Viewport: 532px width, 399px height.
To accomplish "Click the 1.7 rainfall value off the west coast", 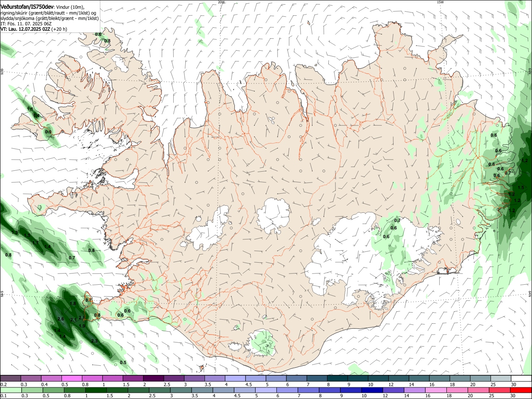I will (36, 243).
